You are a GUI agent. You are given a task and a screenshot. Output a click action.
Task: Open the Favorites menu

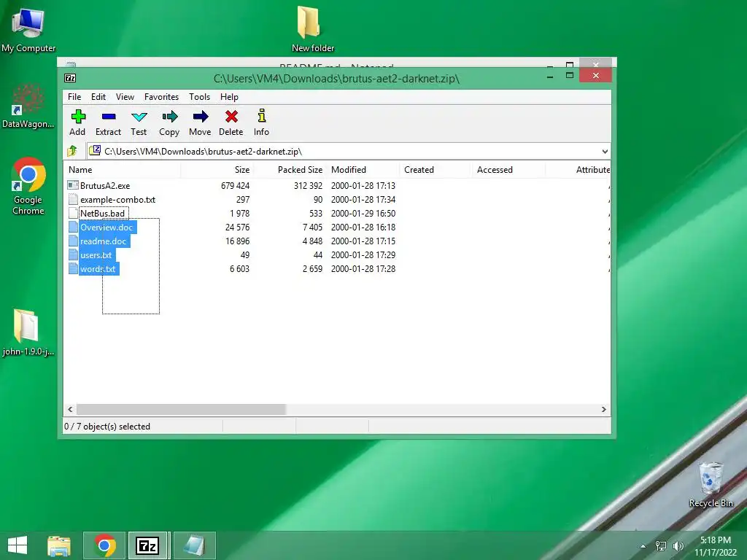click(x=161, y=97)
